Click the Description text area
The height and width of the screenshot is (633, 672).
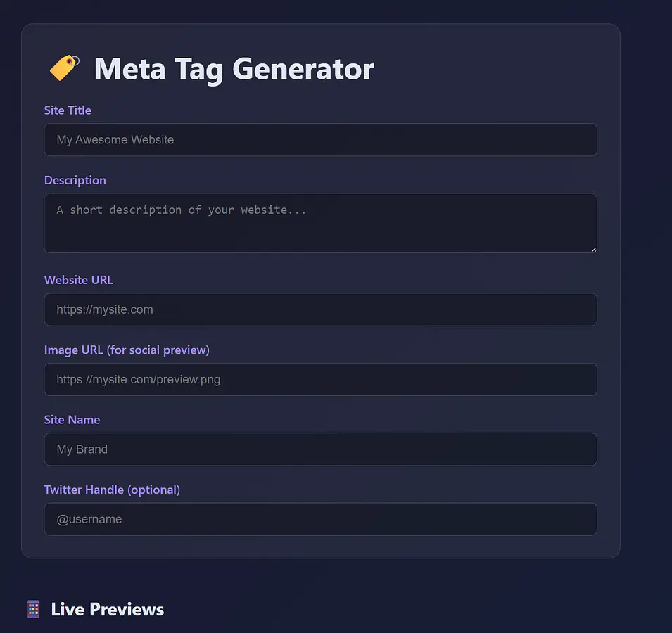click(x=320, y=222)
